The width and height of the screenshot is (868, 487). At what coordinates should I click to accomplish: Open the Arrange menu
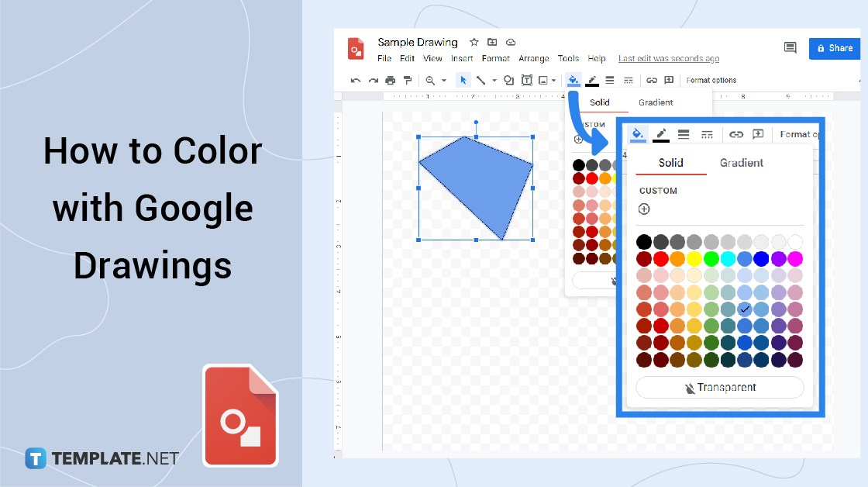coord(534,58)
